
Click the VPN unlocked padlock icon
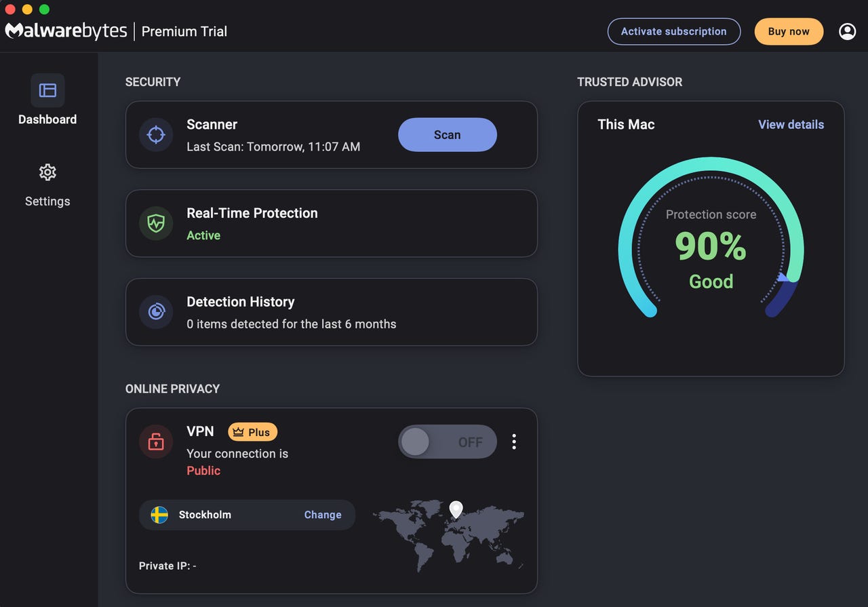[156, 442]
